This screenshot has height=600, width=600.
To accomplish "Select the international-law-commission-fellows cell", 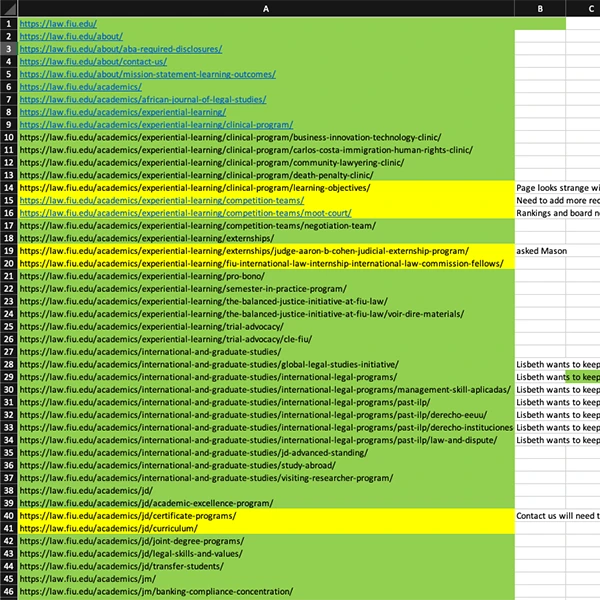I will pos(266,264).
